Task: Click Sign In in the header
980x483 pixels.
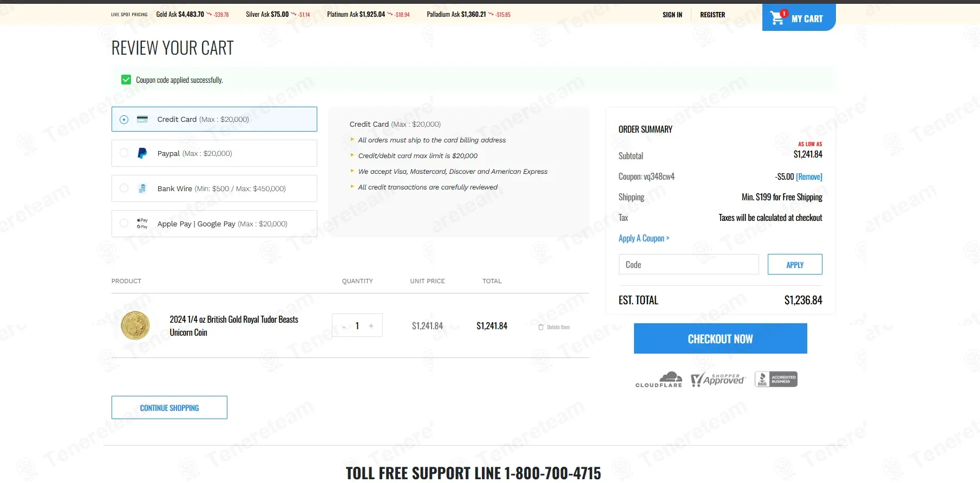Action: coord(672,15)
